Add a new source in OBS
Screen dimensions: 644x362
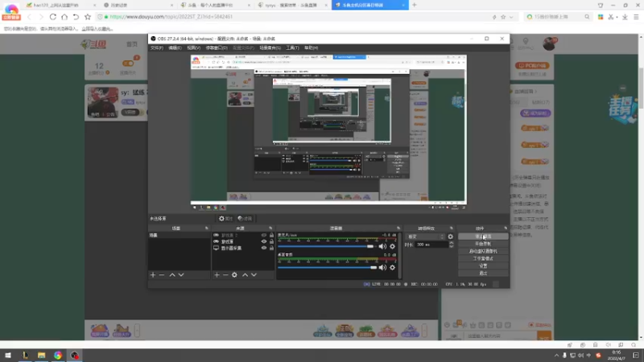pyautogui.click(x=217, y=275)
